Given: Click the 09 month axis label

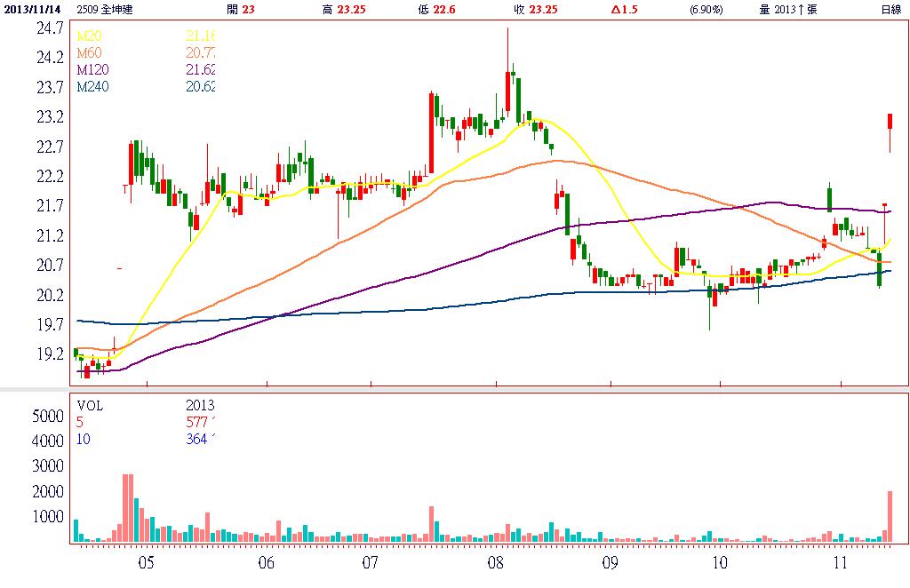Looking at the screenshot, I should point(610,562).
